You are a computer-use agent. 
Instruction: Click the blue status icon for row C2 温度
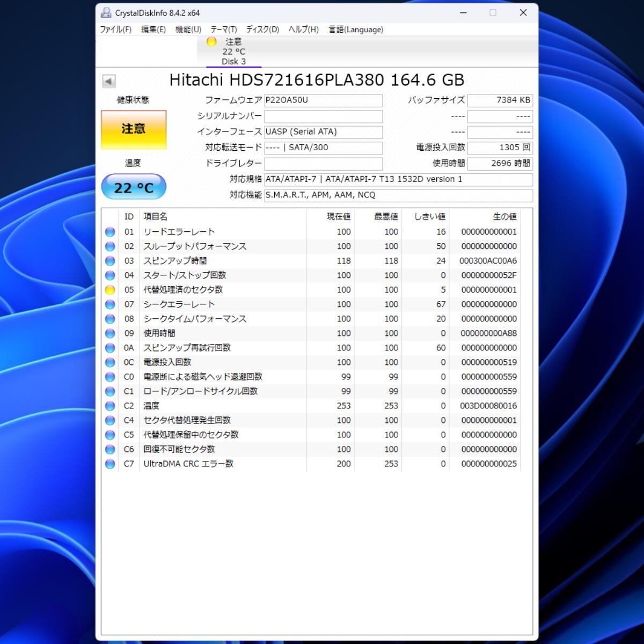coord(110,406)
